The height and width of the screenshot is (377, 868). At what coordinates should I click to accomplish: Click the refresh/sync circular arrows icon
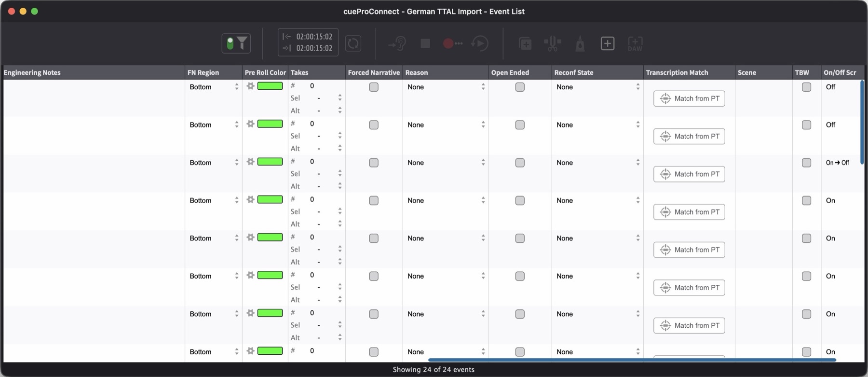pyautogui.click(x=353, y=43)
